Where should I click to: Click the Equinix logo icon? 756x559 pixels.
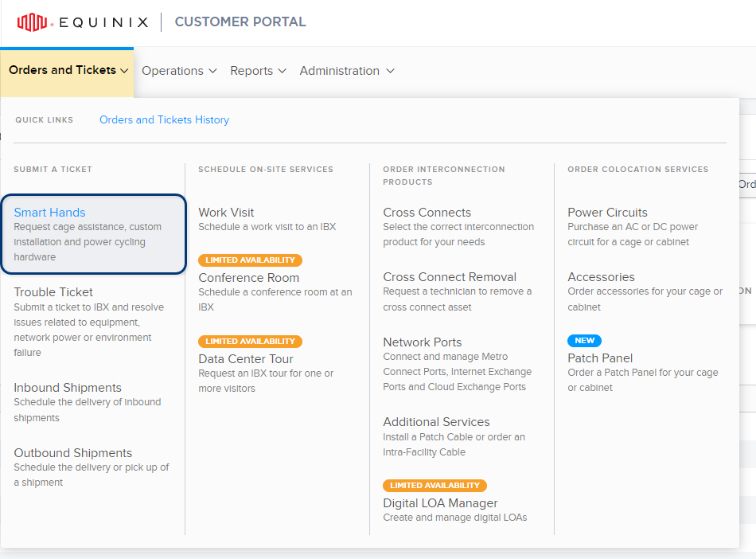33,22
